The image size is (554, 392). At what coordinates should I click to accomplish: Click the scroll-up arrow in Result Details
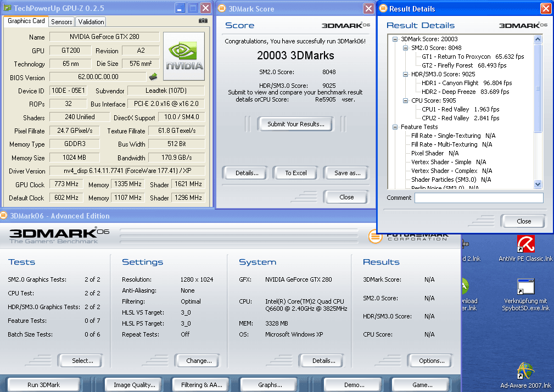538,39
